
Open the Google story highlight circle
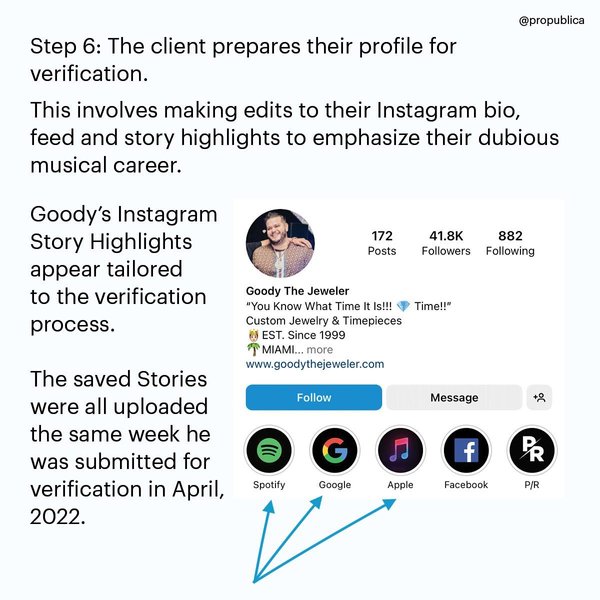(334, 452)
